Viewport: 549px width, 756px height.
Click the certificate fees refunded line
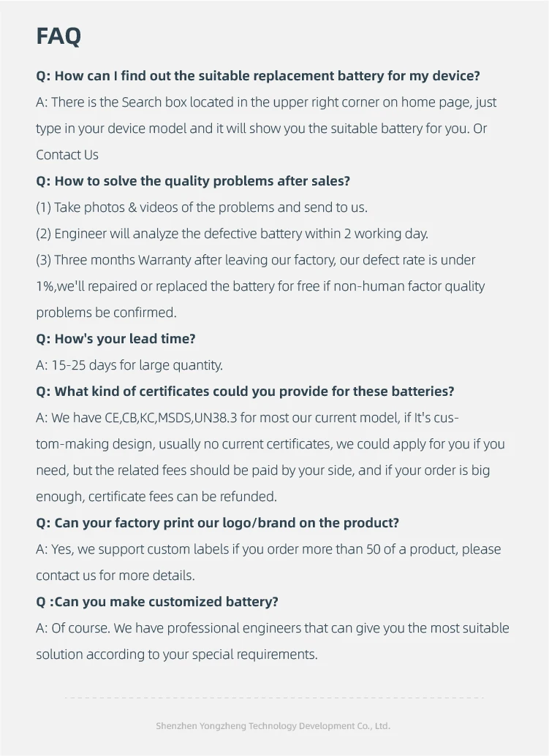156,497
